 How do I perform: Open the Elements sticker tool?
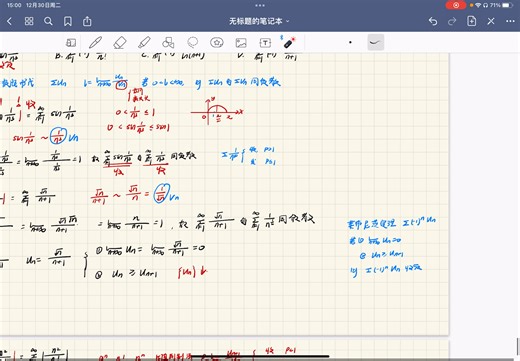pos(217,43)
